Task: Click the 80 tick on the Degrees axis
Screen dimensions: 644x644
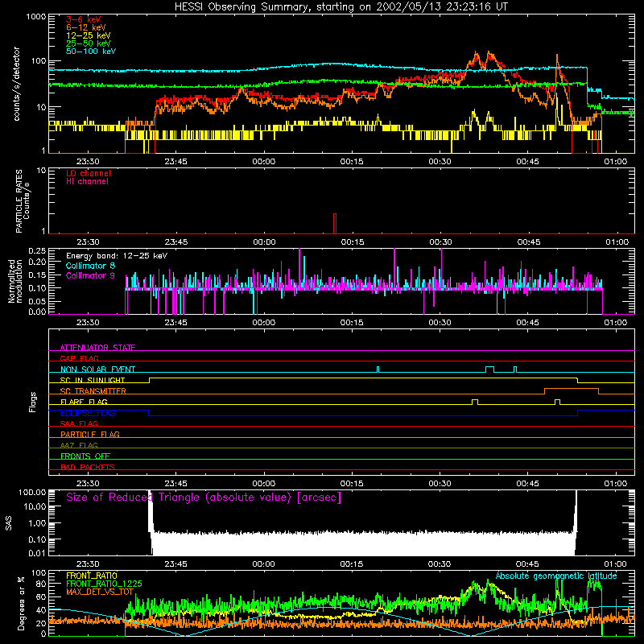Action: (x=41, y=584)
